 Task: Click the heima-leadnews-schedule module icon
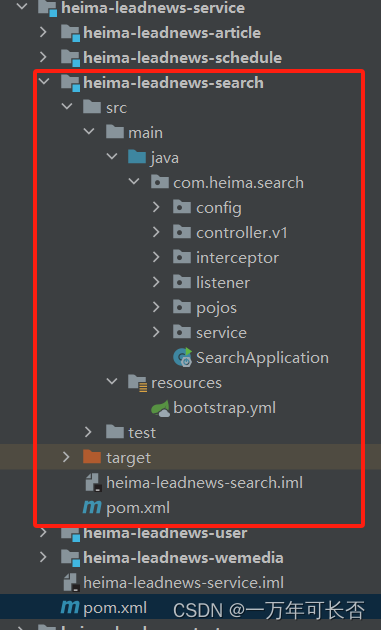pos(70,57)
